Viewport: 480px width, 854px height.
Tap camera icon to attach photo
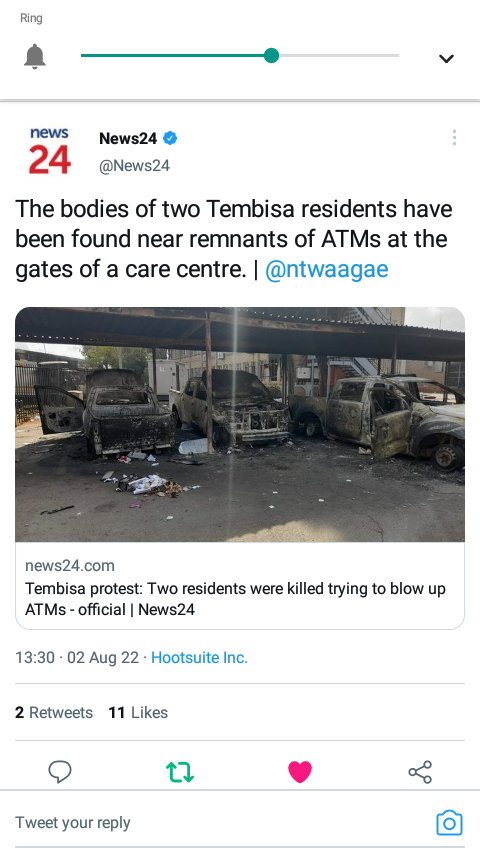(x=449, y=823)
